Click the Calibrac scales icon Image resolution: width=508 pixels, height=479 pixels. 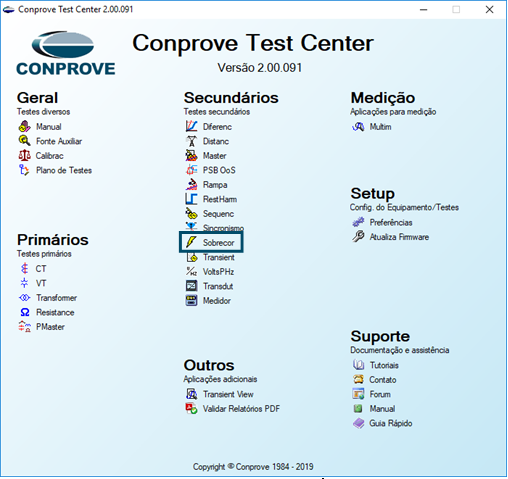pos(24,156)
